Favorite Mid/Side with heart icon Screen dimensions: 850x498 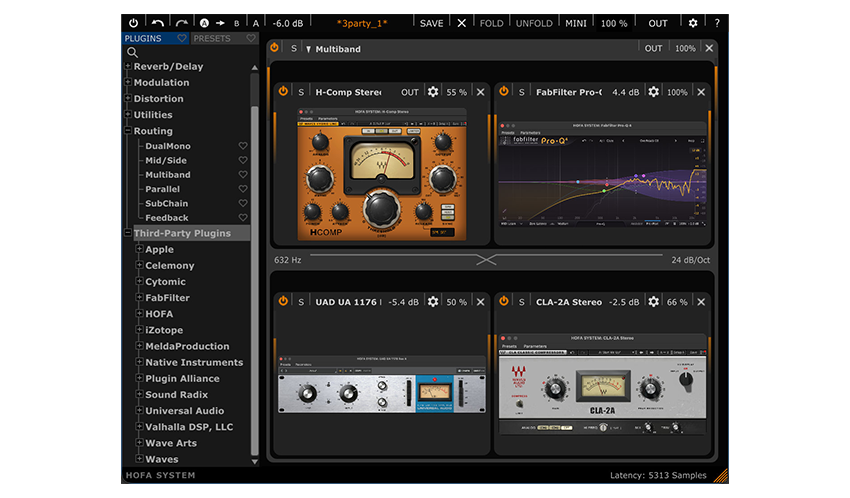(x=243, y=160)
